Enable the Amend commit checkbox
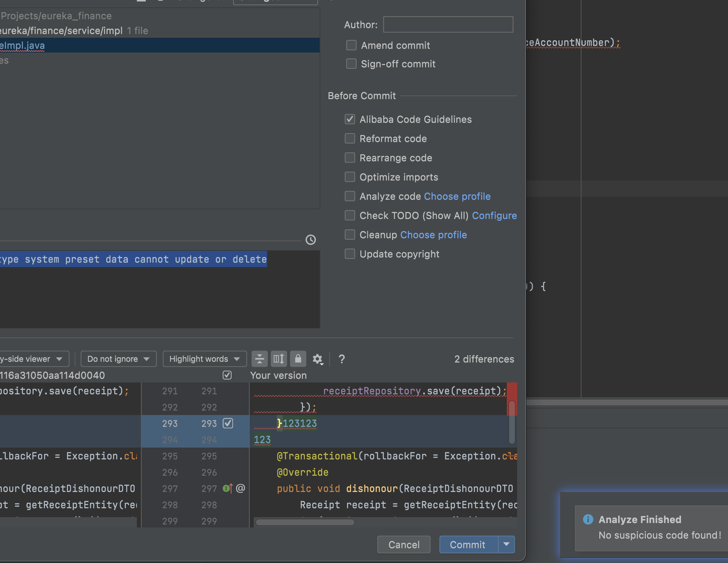 coord(351,45)
